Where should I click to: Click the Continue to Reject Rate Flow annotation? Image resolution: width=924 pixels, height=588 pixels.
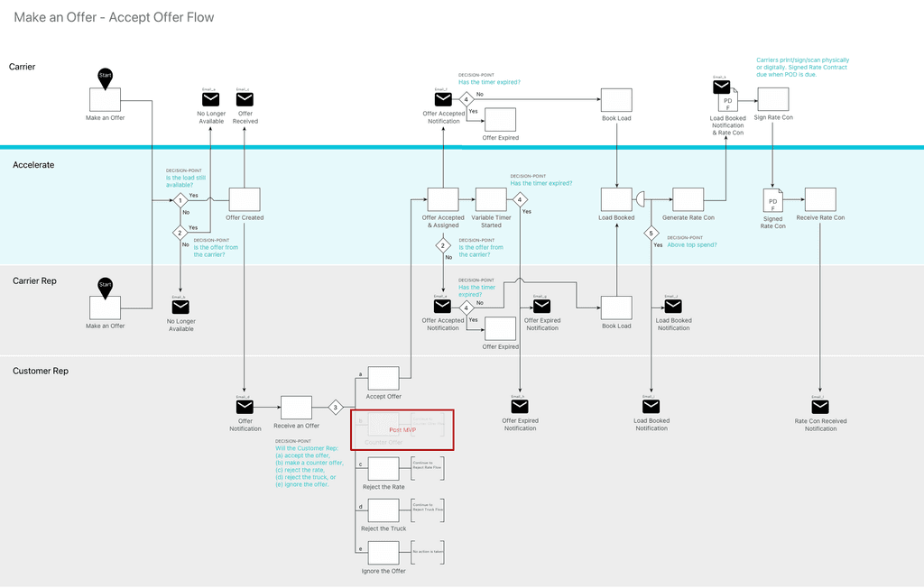(427, 465)
